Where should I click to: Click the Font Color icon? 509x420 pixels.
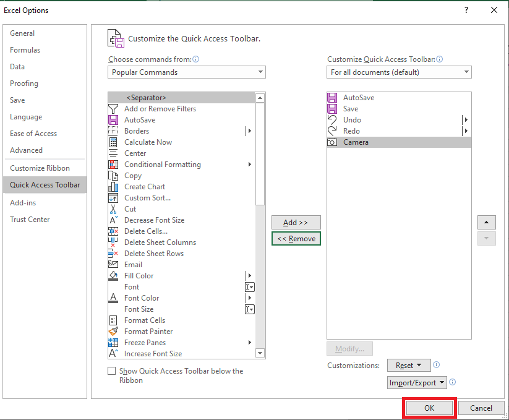point(113,298)
